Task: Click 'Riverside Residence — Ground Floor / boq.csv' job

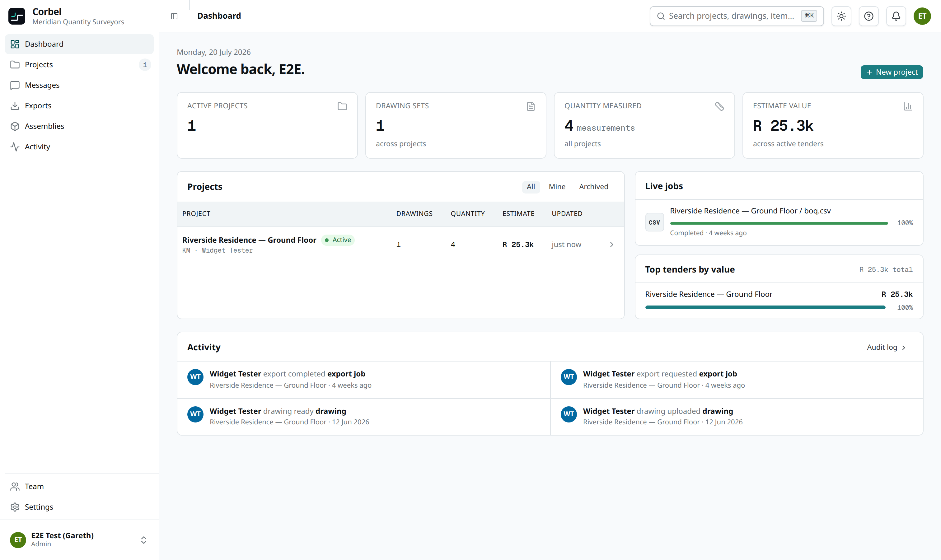Action: pos(750,211)
